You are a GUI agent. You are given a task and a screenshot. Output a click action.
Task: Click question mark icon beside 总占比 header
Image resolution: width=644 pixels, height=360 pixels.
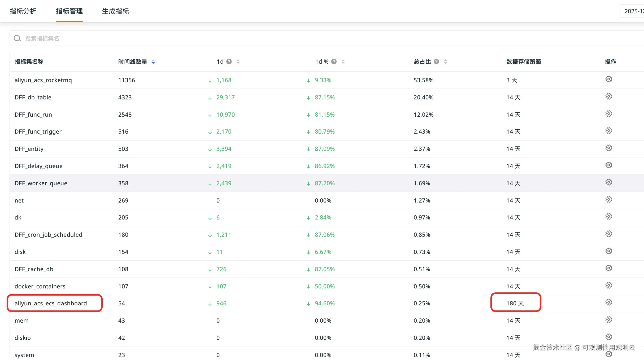coord(436,62)
